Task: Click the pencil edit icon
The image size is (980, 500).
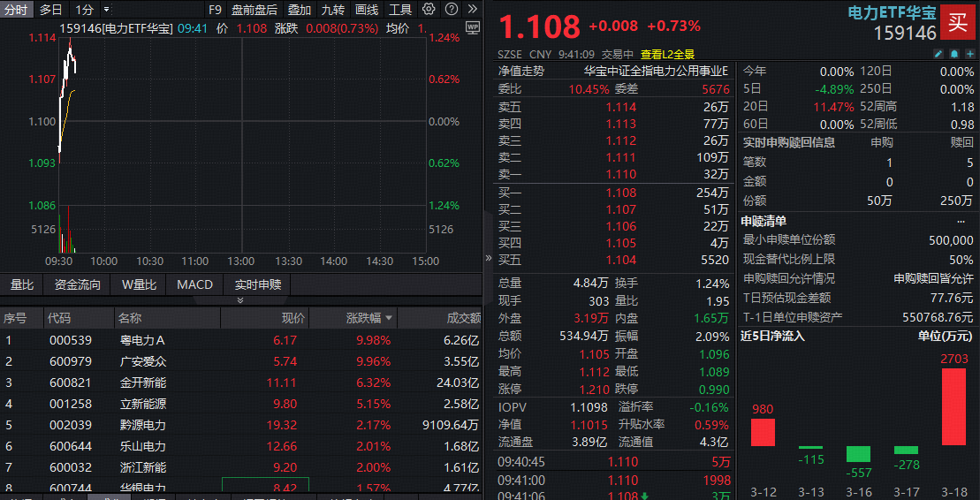Action: pyautogui.click(x=938, y=54)
